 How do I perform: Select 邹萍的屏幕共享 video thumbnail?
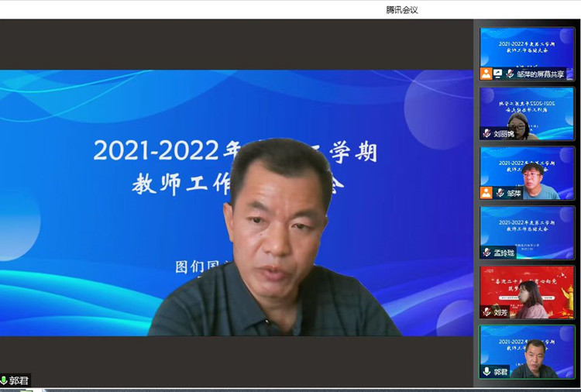527,53
